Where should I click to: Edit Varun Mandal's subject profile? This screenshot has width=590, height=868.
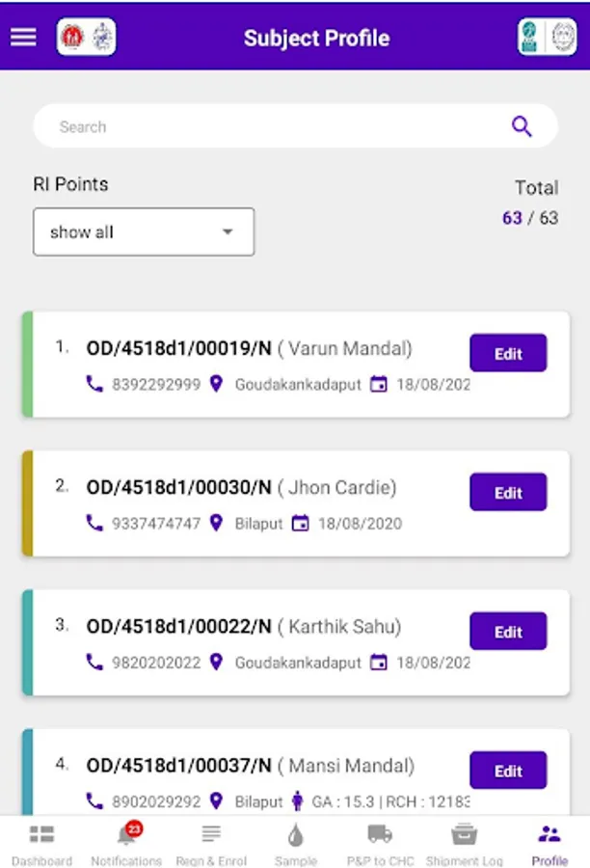click(508, 353)
